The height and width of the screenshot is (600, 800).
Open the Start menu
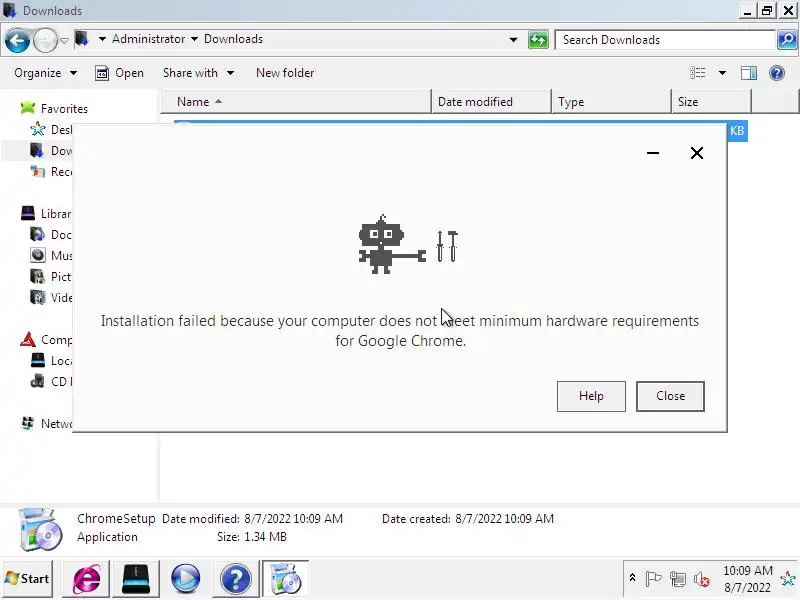click(x=27, y=579)
